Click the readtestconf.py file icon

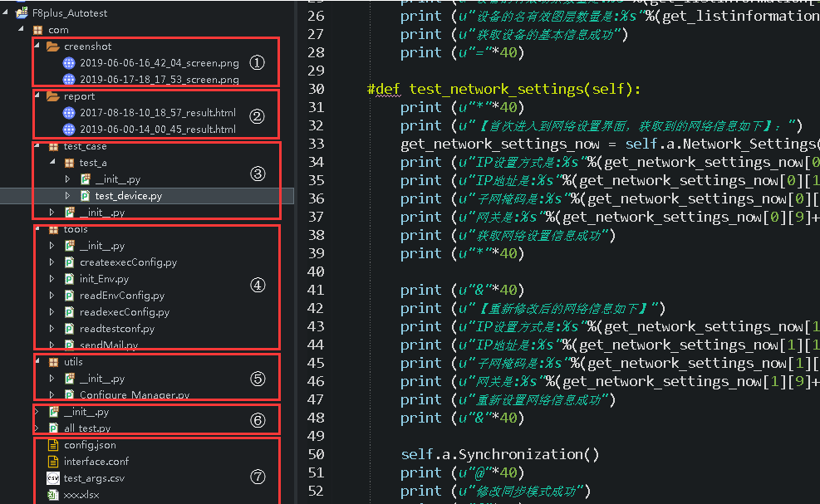pyautogui.click(x=69, y=328)
